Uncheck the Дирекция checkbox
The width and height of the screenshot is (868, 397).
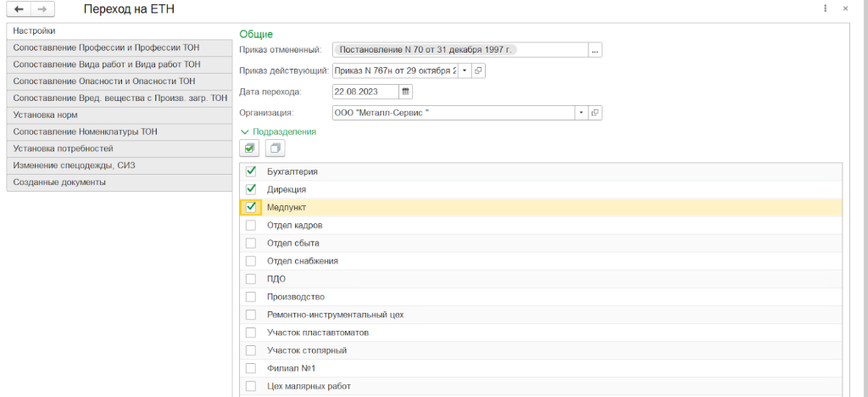tap(251, 189)
